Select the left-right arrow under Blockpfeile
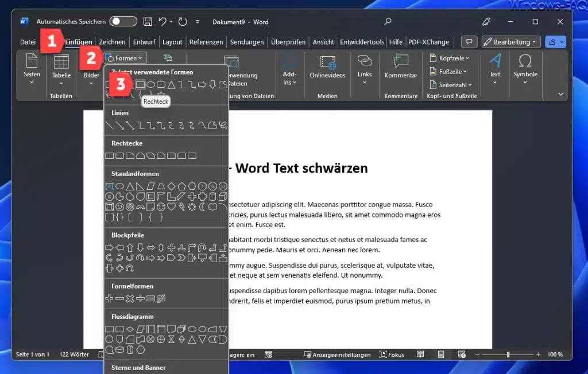This screenshot has width=588, height=374. (x=151, y=247)
